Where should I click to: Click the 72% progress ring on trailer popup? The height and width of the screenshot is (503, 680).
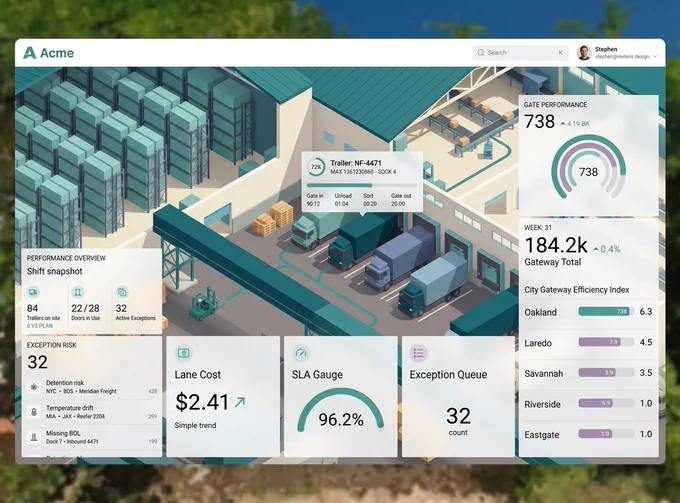[316, 167]
